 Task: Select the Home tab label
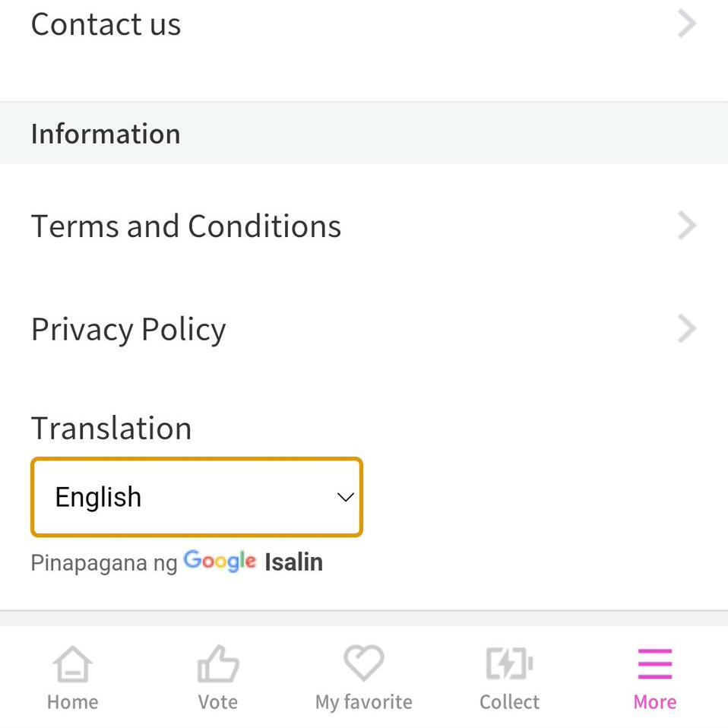click(72, 702)
